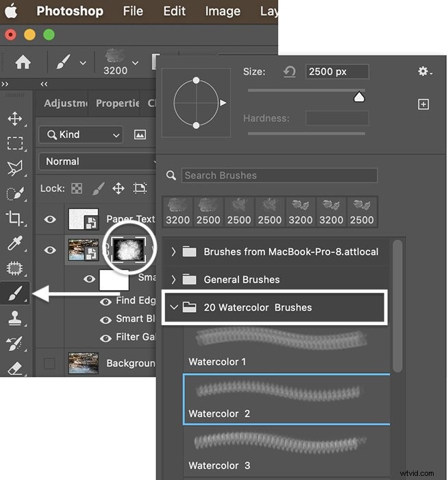The width and height of the screenshot is (448, 480).
Task: Click the brush Size slider handle
Action: pos(359,98)
